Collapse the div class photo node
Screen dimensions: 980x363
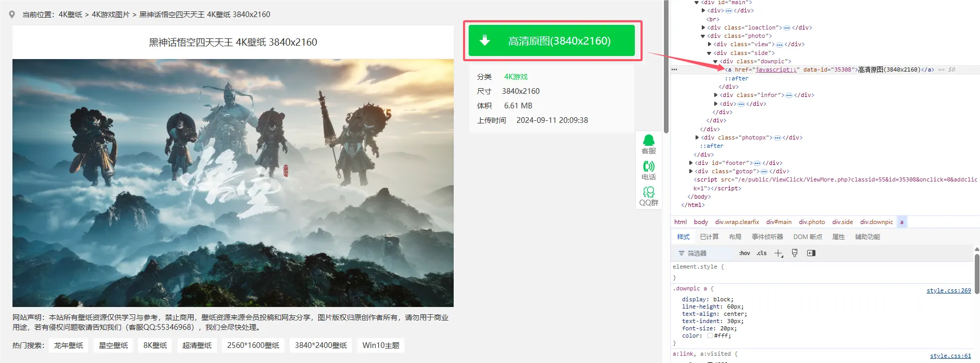click(703, 36)
